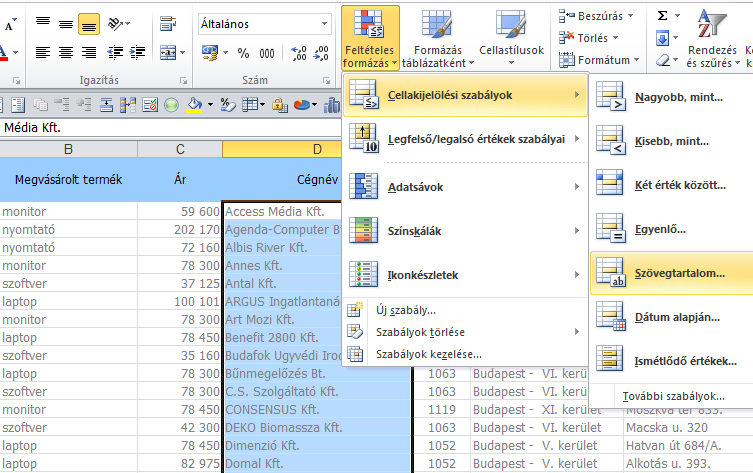Toggle highlighted bottom vertical alignment
753x473 pixels.
(89, 24)
